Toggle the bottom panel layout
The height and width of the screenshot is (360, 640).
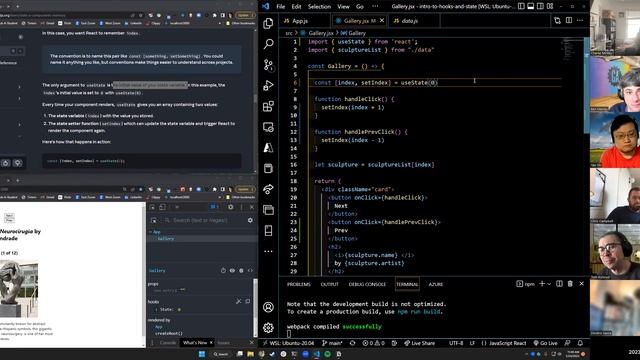point(531,6)
